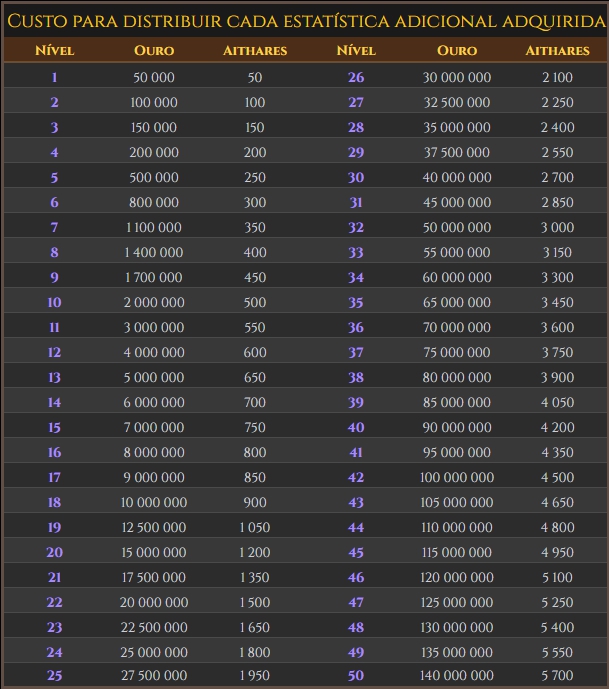Click the level 10 number cell

tap(54, 302)
